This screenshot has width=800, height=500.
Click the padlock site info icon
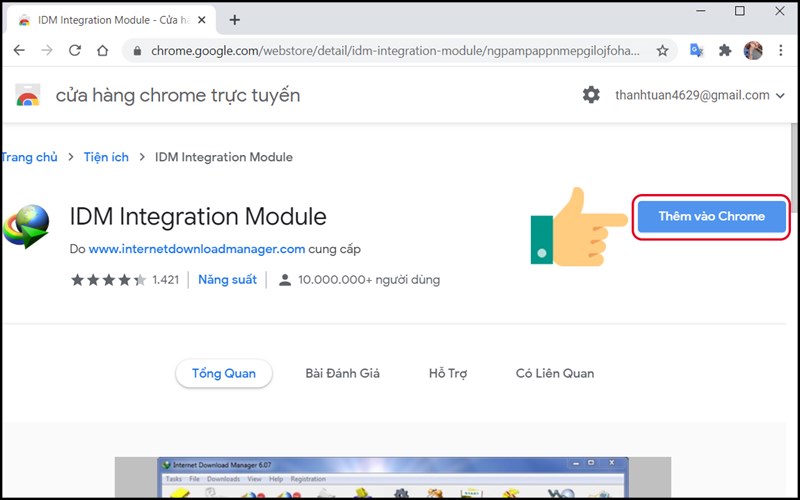(137, 51)
